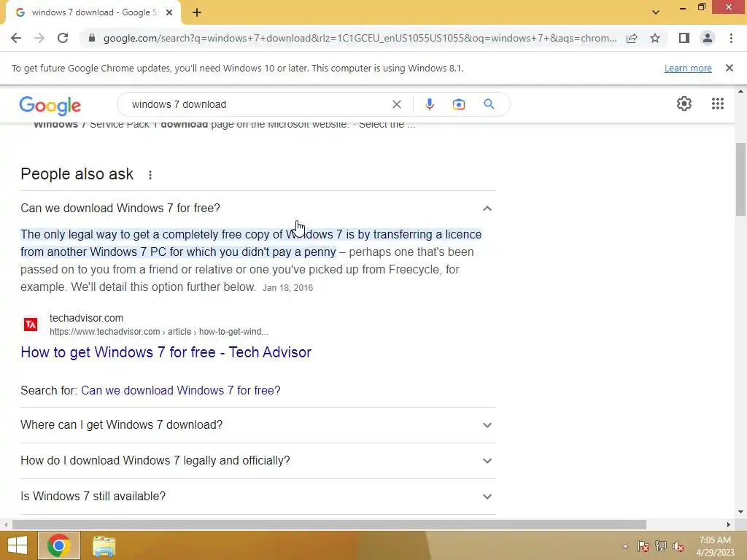Click the forward navigation arrow
The height and width of the screenshot is (560, 747).
[39, 38]
